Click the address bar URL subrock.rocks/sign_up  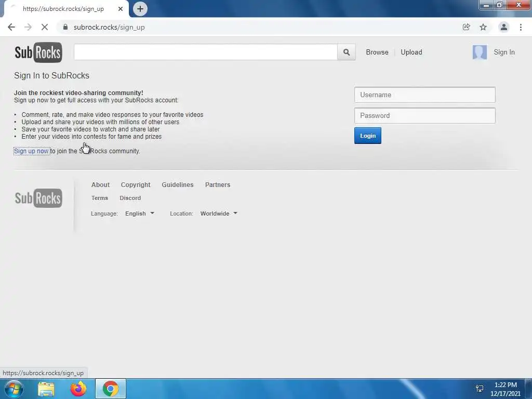109,27
